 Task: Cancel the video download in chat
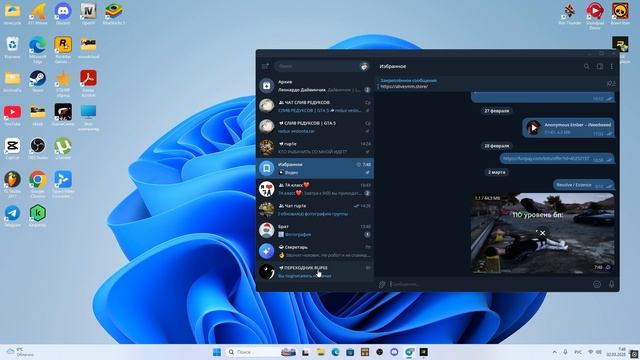(x=542, y=233)
